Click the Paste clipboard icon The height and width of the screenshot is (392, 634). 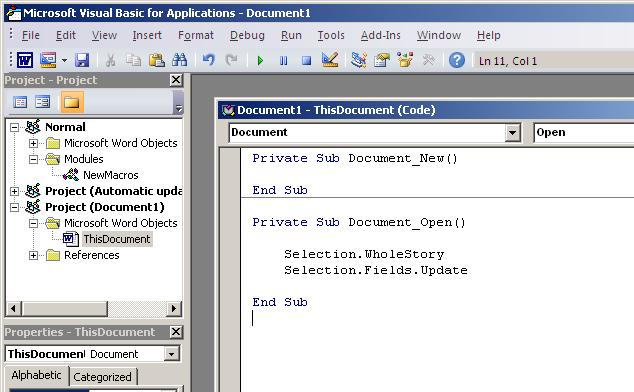[157, 60]
